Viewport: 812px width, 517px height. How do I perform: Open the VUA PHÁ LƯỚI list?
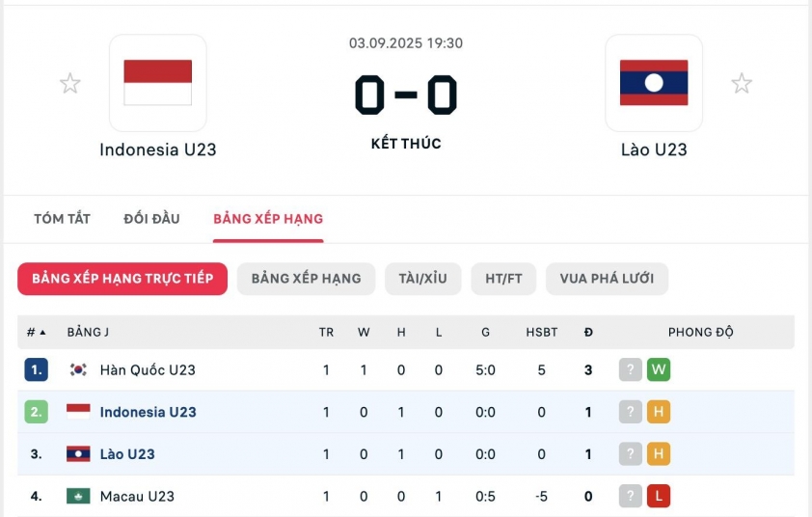(607, 279)
